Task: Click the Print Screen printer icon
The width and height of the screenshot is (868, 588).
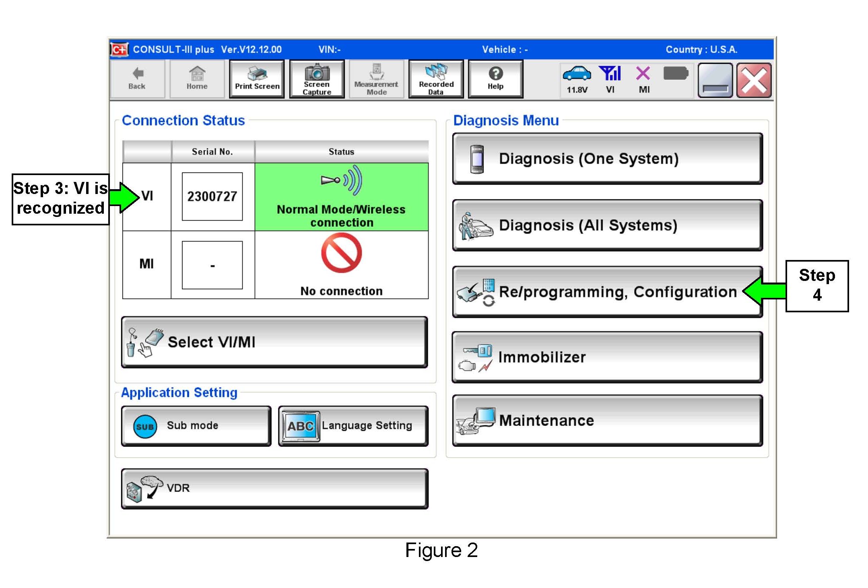Action: click(257, 74)
